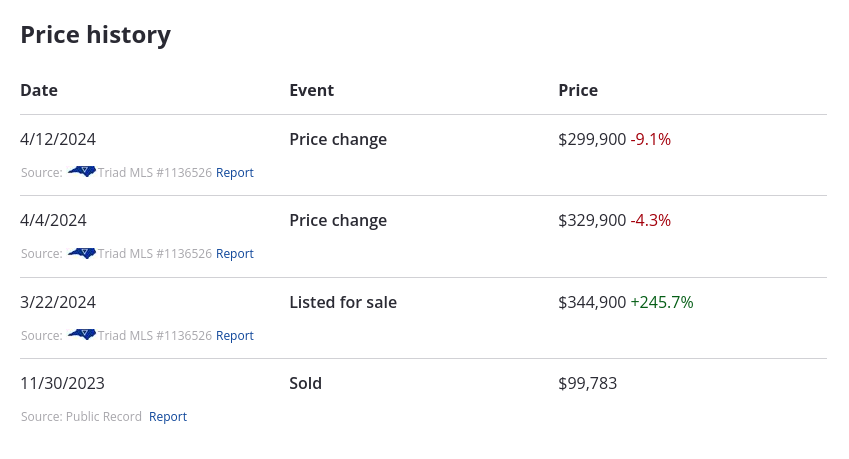Click the Event column header
This screenshot has width=849, height=459.
(311, 90)
